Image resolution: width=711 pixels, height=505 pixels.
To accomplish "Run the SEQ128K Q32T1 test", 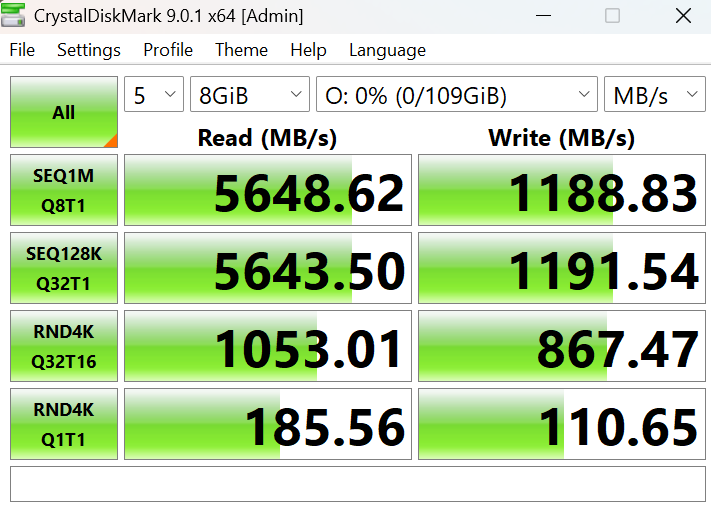I will coord(64,268).
